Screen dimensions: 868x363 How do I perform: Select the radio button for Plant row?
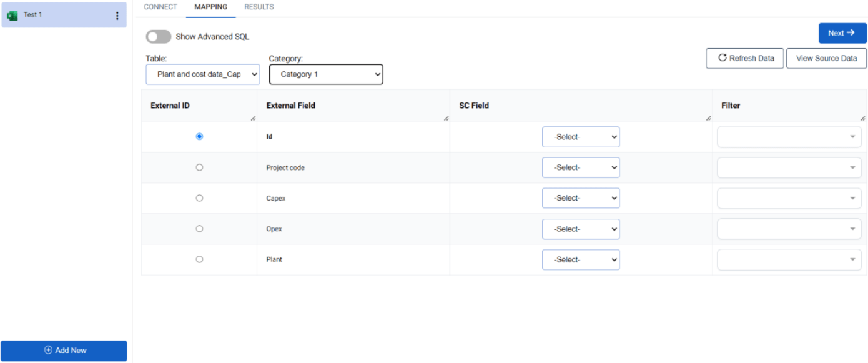click(199, 259)
